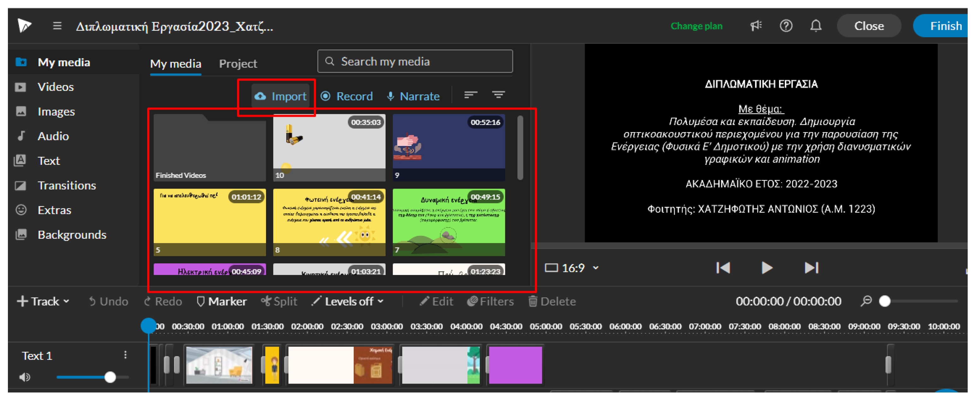Screen dimensions: 980x401
Task: Click the timeline zoom out magnifier
Action: tap(866, 301)
